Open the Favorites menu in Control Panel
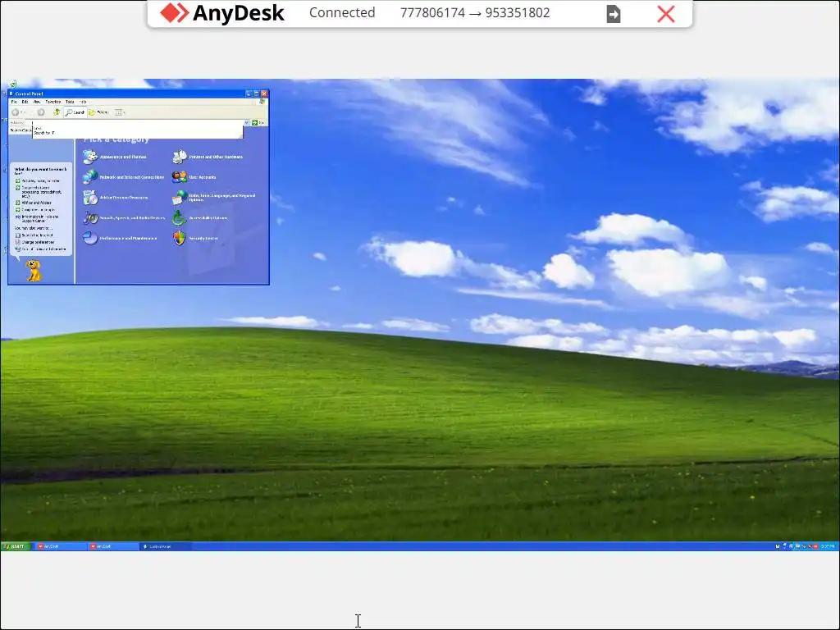840x630 pixels. [x=53, y=102]
